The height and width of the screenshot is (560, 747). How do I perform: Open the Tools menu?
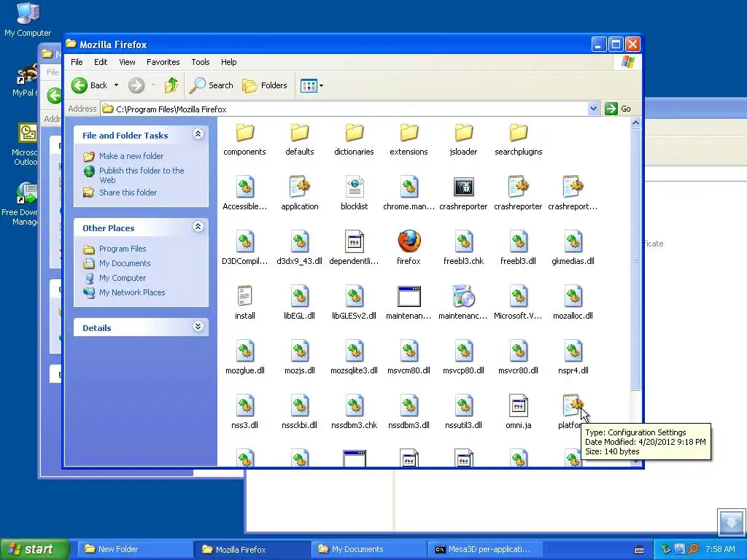(201, 62)
